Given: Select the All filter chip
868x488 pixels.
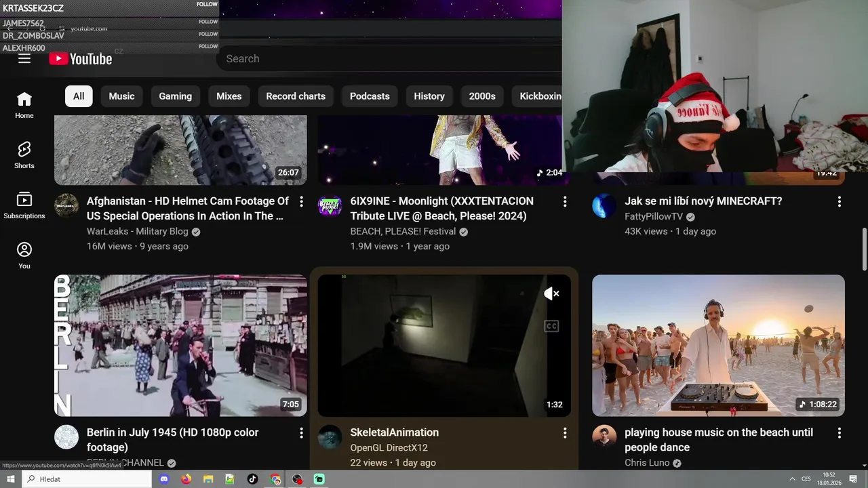Looking at the screenshot, I should [x=79, y=96].
